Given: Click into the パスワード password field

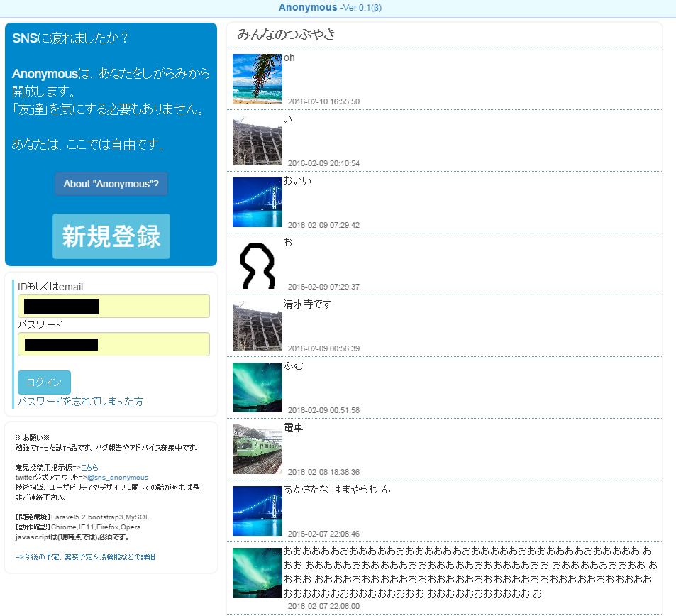Looking at the screenshot, I should (x=113, y=344).
